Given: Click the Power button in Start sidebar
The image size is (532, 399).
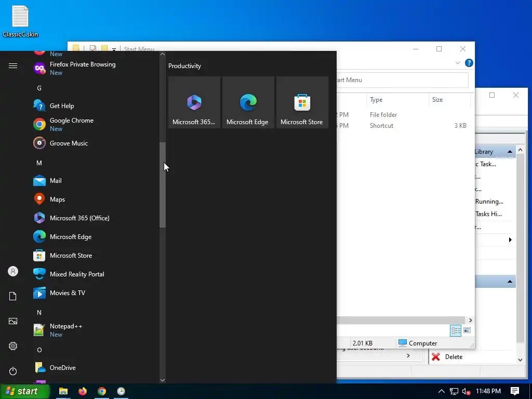Looking at the screenshot, I should pos(13,371).
